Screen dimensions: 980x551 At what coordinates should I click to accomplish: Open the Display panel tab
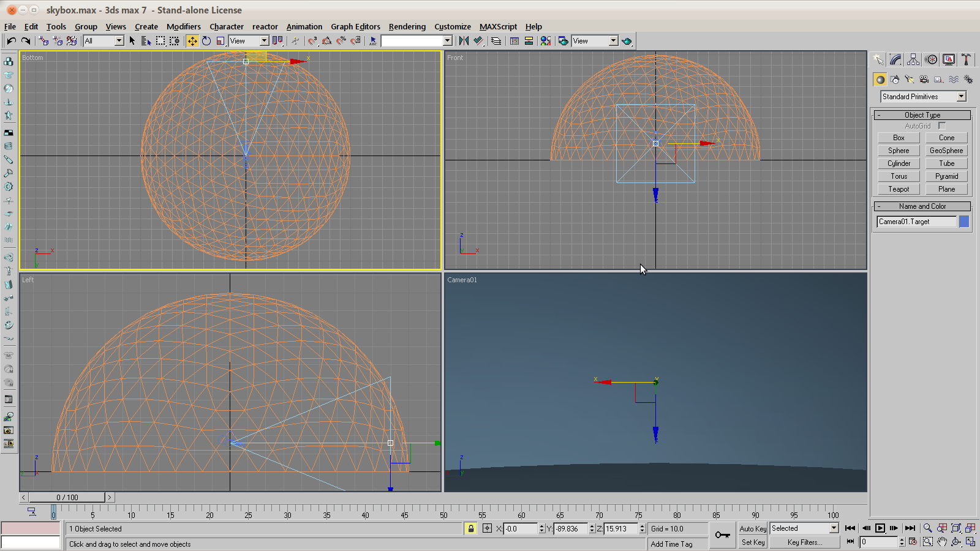[949, 59]
